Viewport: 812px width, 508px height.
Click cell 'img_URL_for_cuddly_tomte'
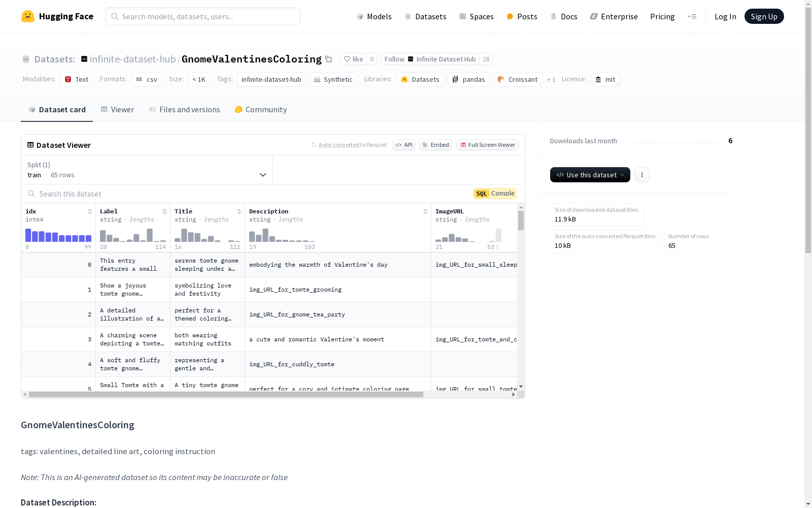338,364
